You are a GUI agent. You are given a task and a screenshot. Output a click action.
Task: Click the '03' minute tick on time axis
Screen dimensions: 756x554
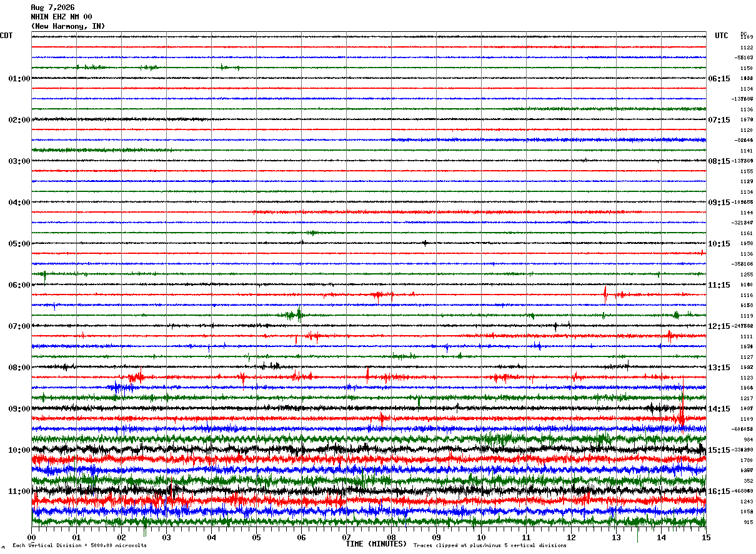tap(167, 537)
